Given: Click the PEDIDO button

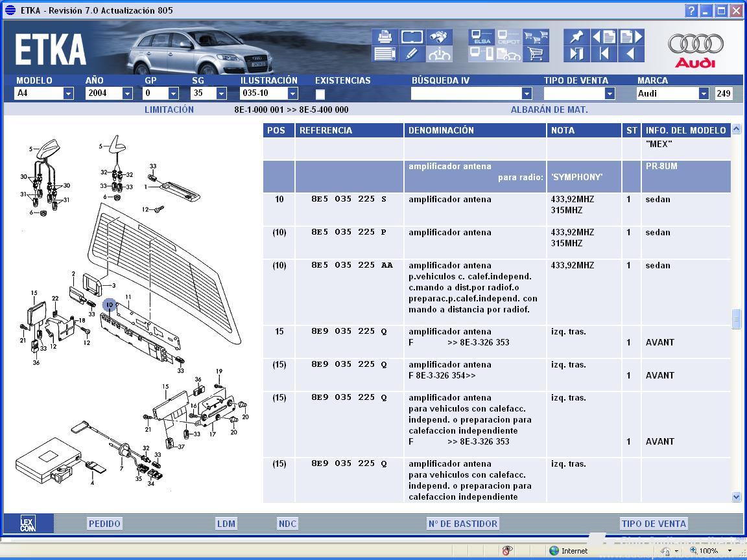Looking at the screenshot, I should (x=104, y=524).
